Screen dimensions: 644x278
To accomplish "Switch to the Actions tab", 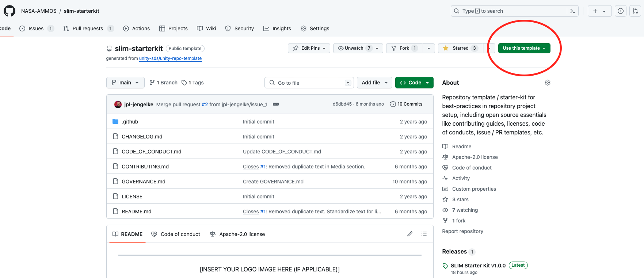I will 137,28.
